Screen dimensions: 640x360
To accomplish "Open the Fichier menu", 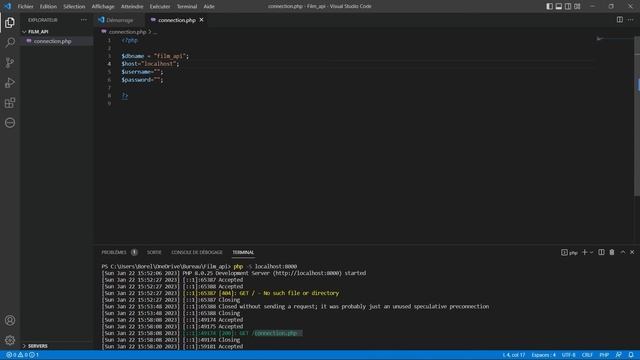I will [x=25, y=7].
